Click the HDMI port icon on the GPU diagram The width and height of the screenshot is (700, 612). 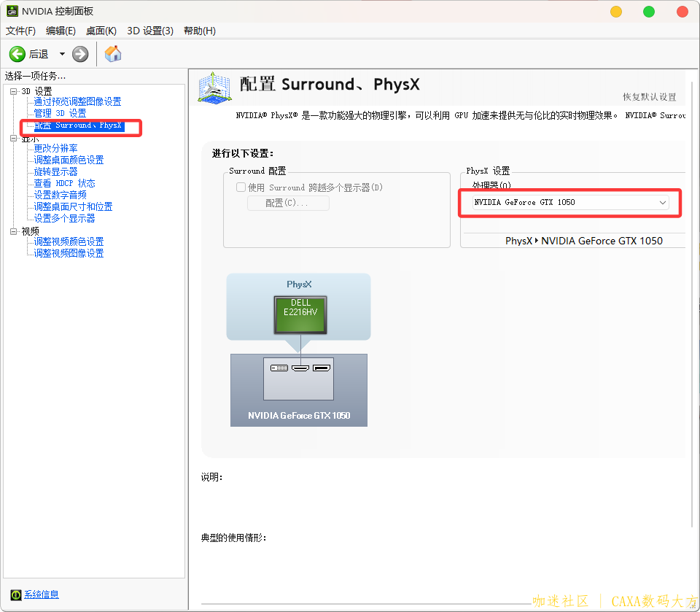(x=300, y=368)
